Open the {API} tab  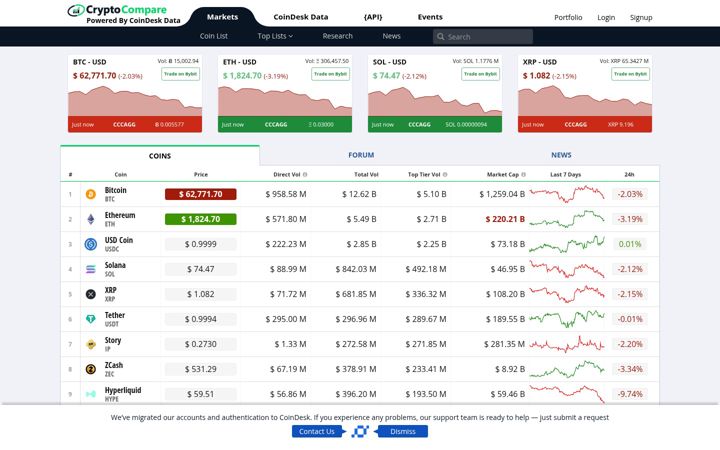(373, 17)
